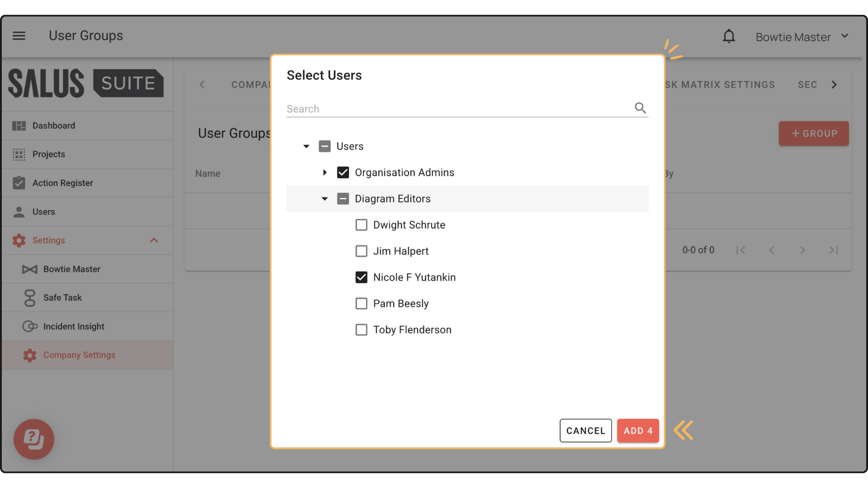Collapse the Settings sidebar section
This screenshot has height=488, width=868.
tap(154, 240)
